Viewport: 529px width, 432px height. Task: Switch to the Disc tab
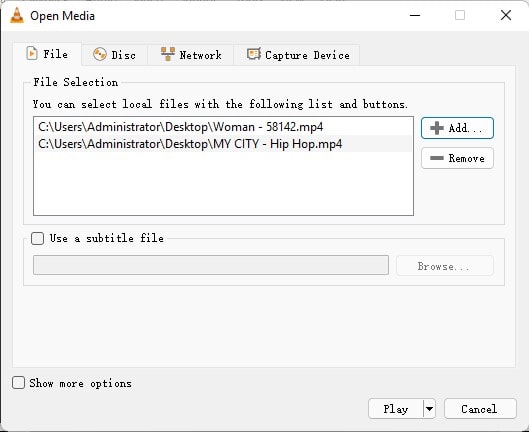click(x=114, y=55)
